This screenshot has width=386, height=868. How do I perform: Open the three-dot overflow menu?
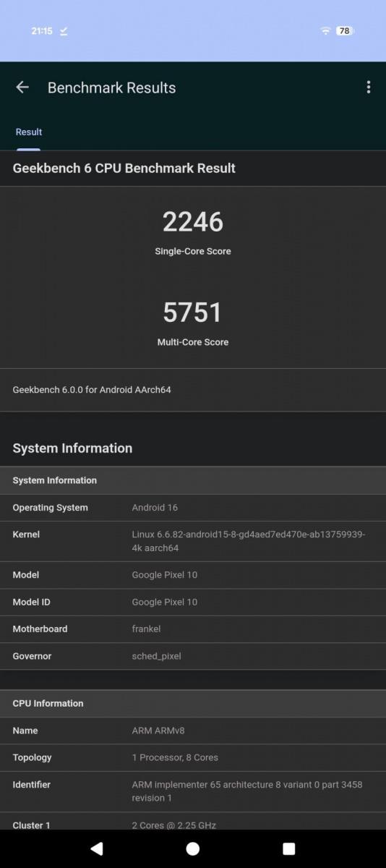point(369,88)
